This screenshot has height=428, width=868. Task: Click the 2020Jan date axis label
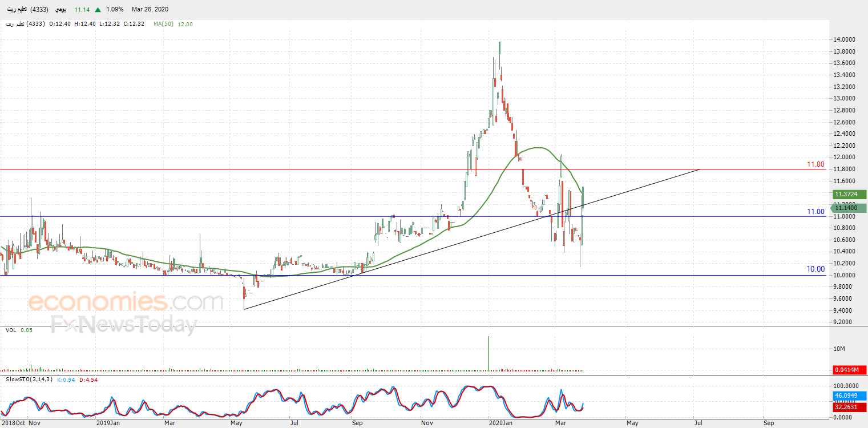(x=500, y=423)
